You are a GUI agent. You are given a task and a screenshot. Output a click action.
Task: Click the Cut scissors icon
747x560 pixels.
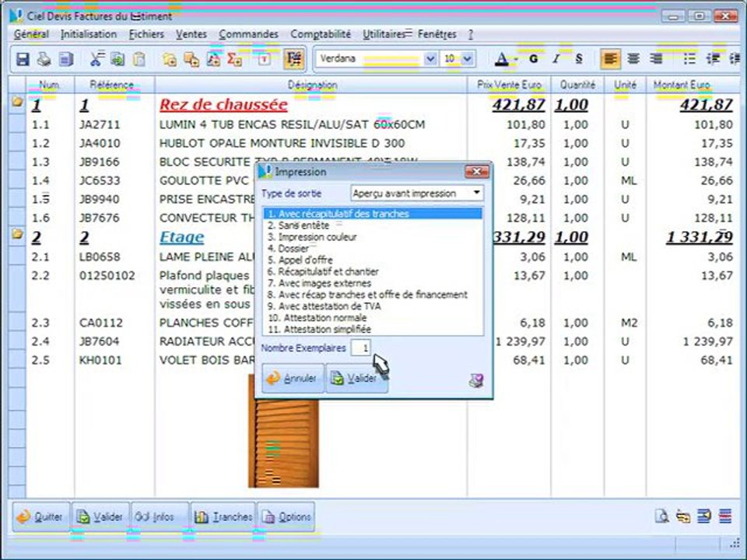point(96,59)
